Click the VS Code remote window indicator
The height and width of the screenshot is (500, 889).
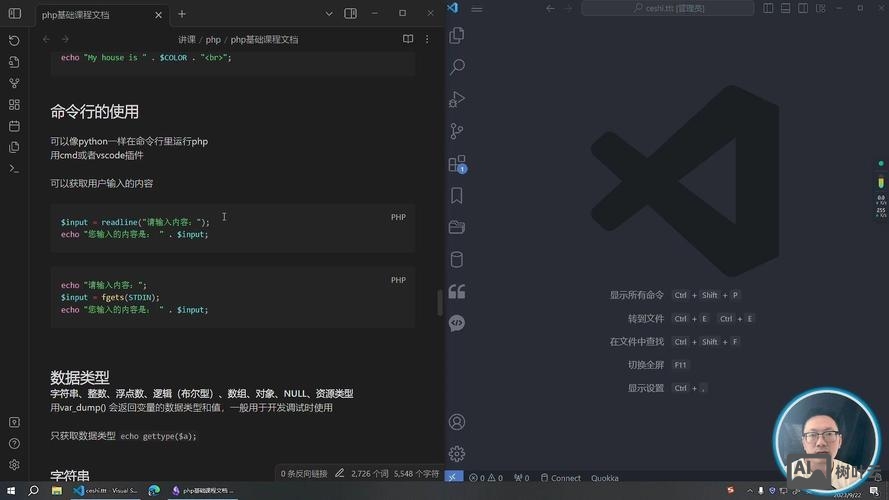454,477
